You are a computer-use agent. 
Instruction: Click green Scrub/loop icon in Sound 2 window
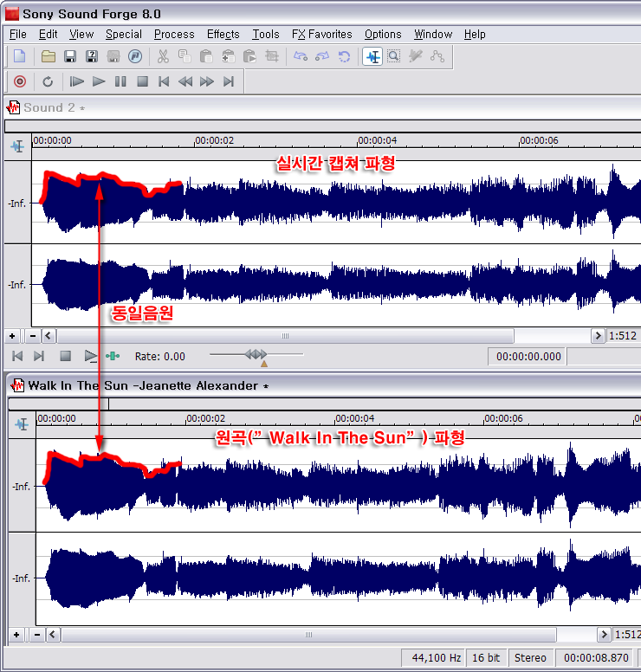[x=113, y=356]
